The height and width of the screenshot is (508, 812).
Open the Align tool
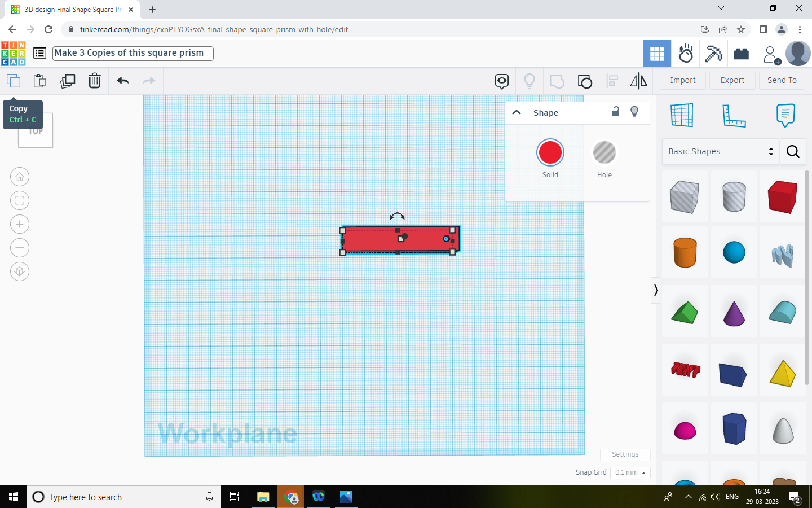tap(612, 81)
